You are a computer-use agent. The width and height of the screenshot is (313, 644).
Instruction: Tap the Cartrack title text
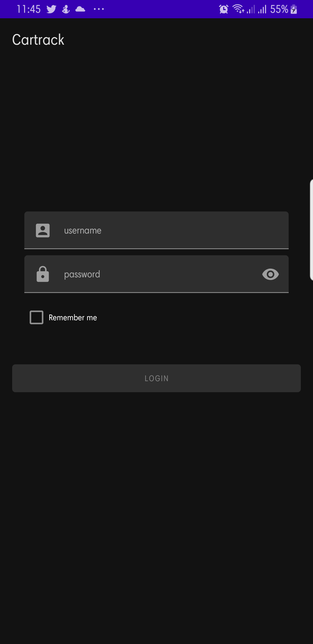(x=38, y=40)
